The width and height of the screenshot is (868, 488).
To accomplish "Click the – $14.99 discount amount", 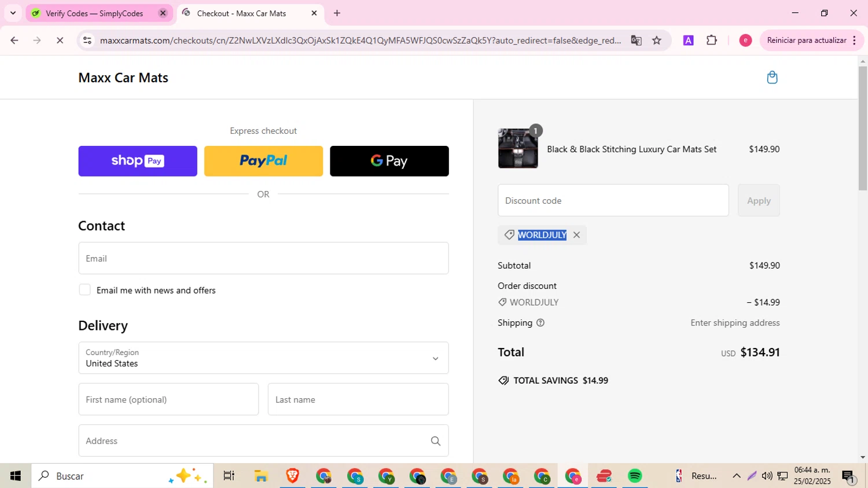I will 763,302.
